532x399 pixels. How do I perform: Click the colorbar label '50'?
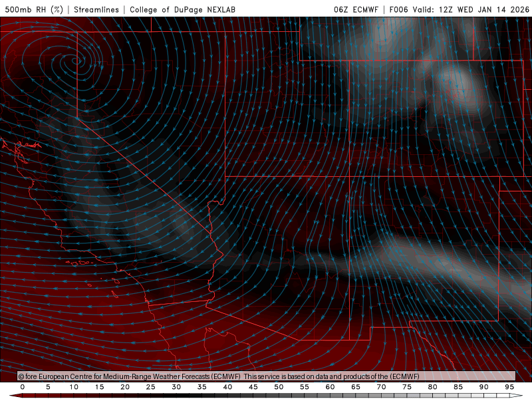coord(279,387)
